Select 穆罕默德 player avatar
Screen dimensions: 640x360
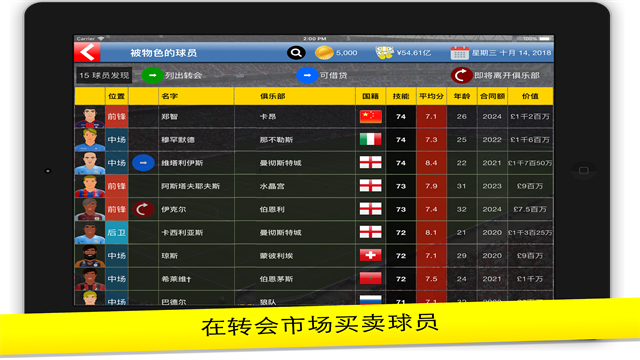(x=90, y=140)
